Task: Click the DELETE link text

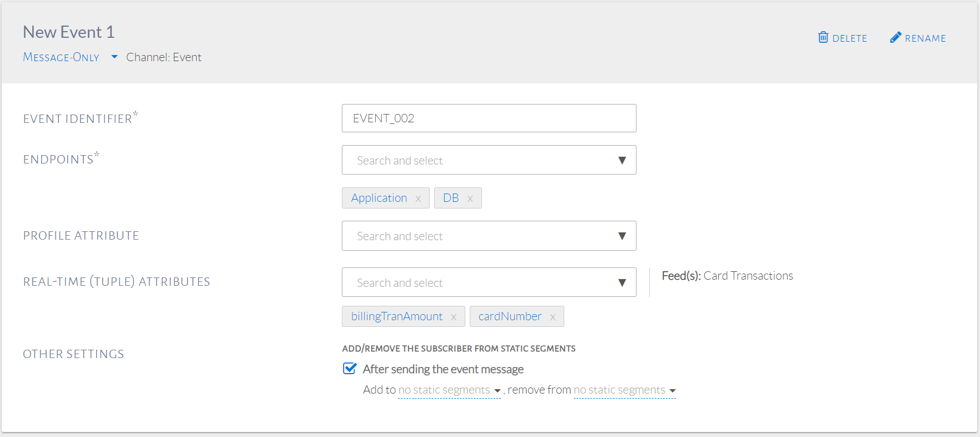Action: (x=849, y=38)
